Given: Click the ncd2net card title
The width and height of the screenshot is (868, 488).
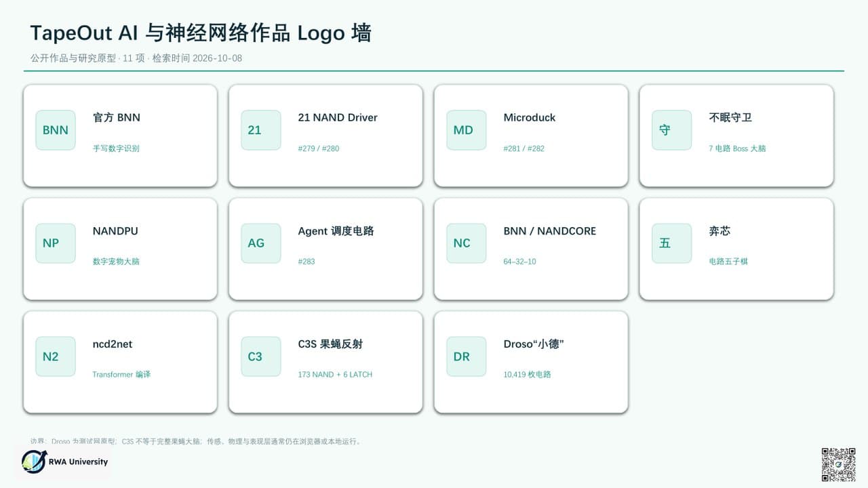Looking at the screenshot, I should coord(113,344).
